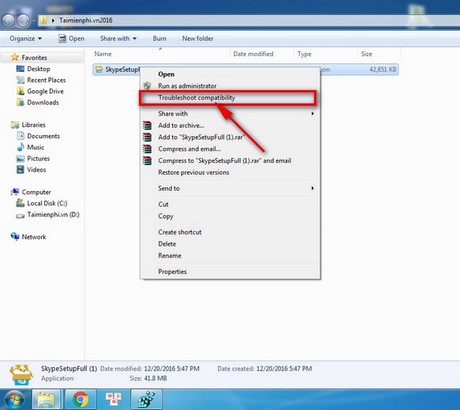This screenshot has height=410, width=460.
Task: Click the shield icon beside Run as administrator
Action: click(x=147, y=86)
